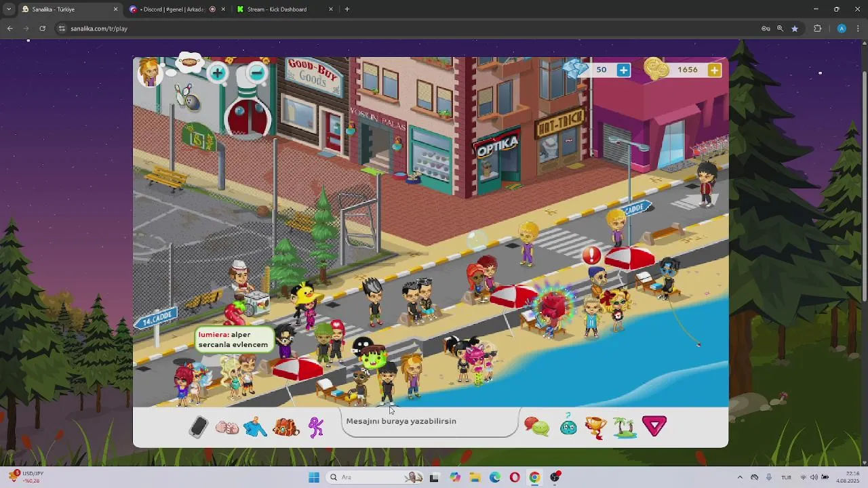Switch to Stream - Kick Dashboard tab
This screenshot has height=488, width=868.
click(285, 9)
